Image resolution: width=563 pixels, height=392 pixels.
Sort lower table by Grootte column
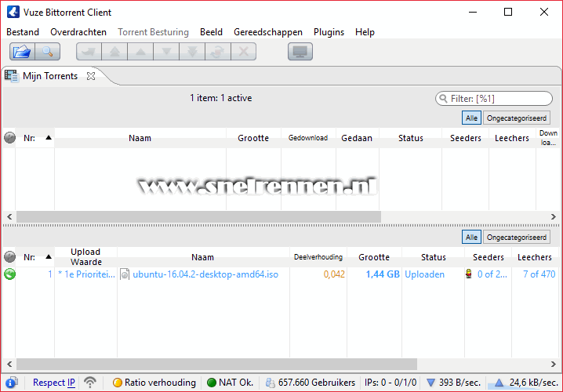374,257
